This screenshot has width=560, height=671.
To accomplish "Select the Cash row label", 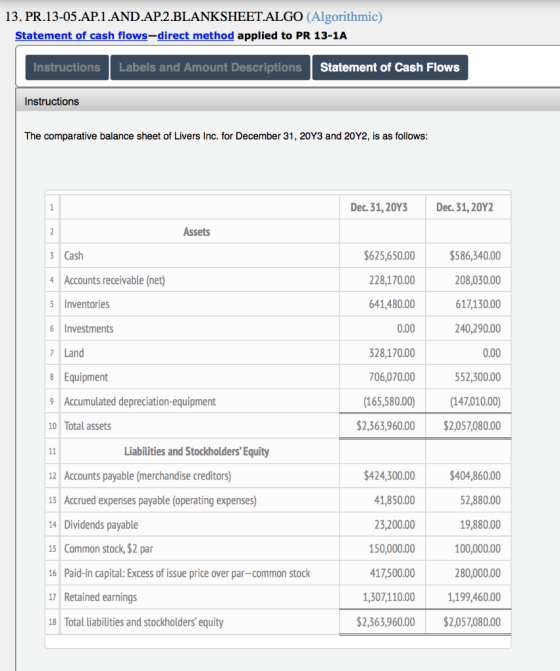I will tap(74, 255).
